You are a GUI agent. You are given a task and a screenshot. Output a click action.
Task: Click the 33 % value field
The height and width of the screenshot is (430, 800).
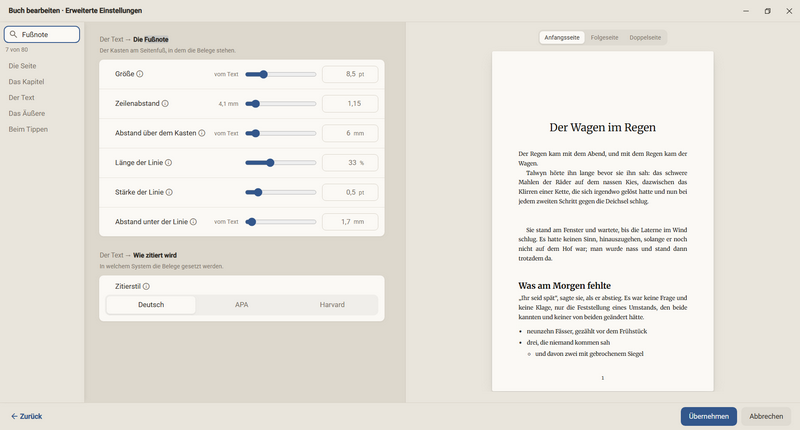[x=350, y=163]
